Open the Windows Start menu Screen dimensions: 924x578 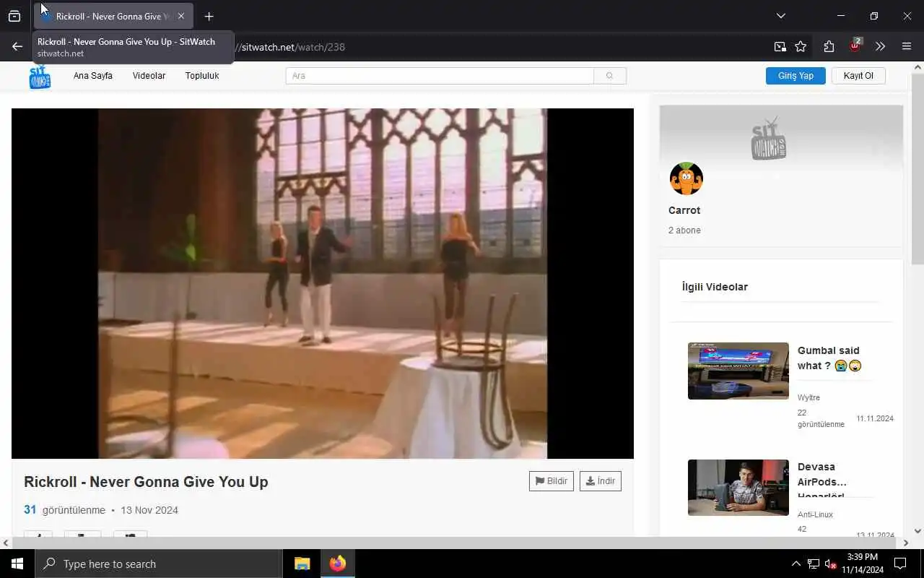tap(17, 564)
